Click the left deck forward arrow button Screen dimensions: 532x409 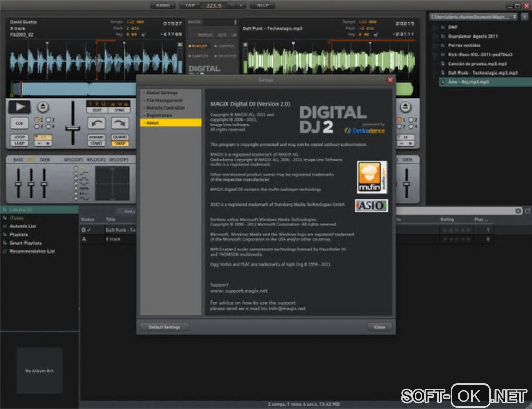click(120, 123)
